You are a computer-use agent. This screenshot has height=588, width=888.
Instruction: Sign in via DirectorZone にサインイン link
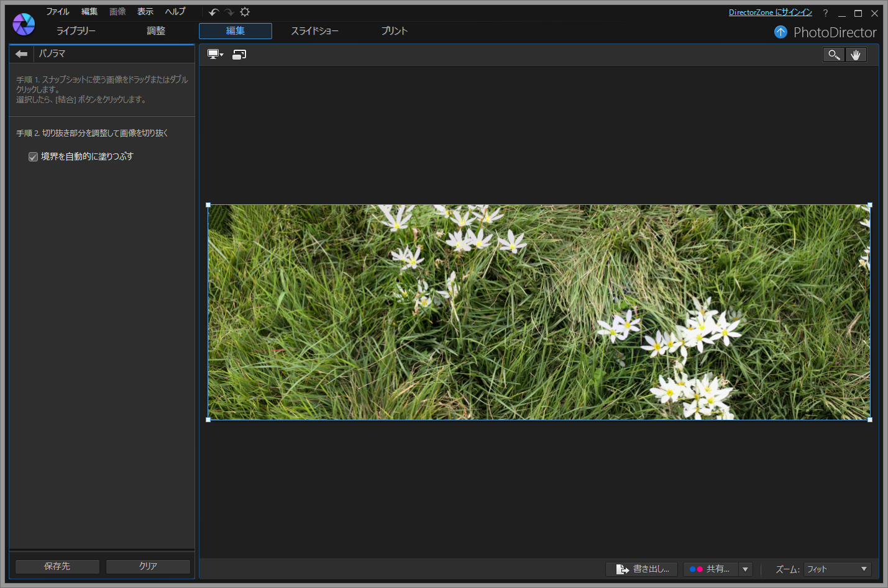click(x=771, y=12)
